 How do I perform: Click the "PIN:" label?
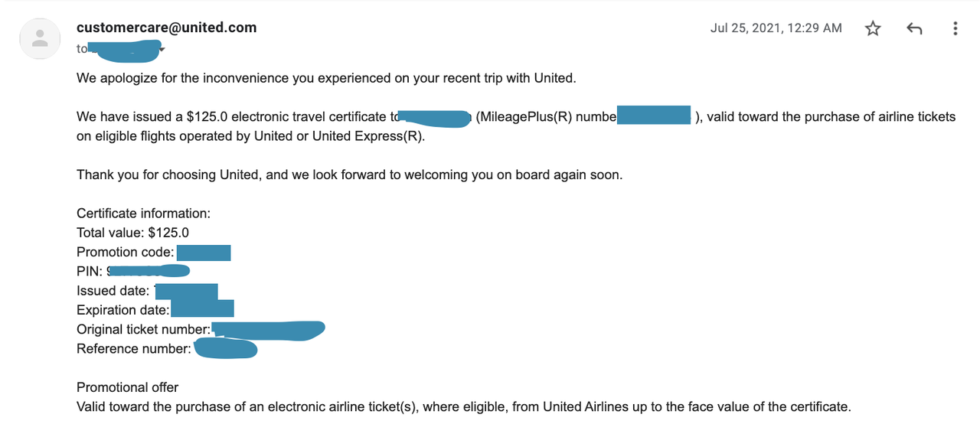90,272
